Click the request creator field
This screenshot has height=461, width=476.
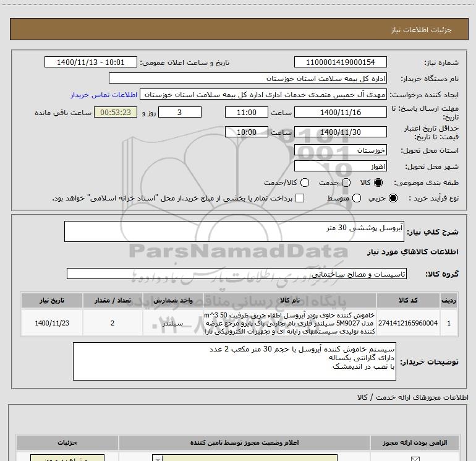[263, 95]
